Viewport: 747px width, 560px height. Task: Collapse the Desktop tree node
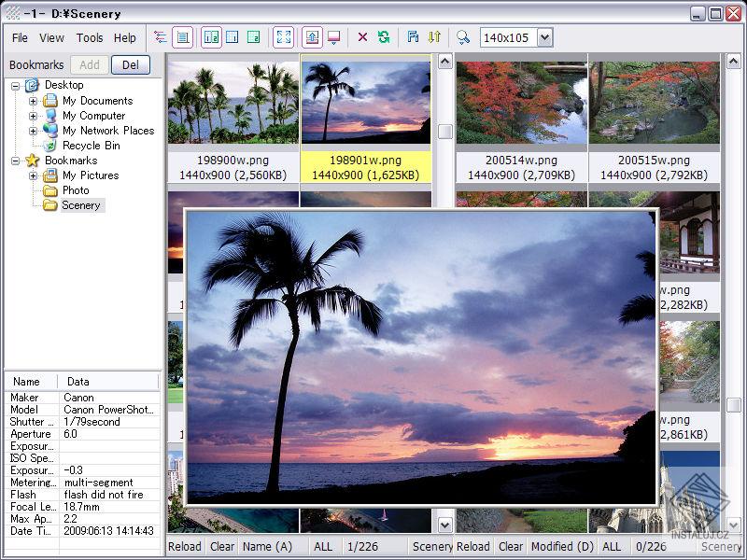[16, 86]
